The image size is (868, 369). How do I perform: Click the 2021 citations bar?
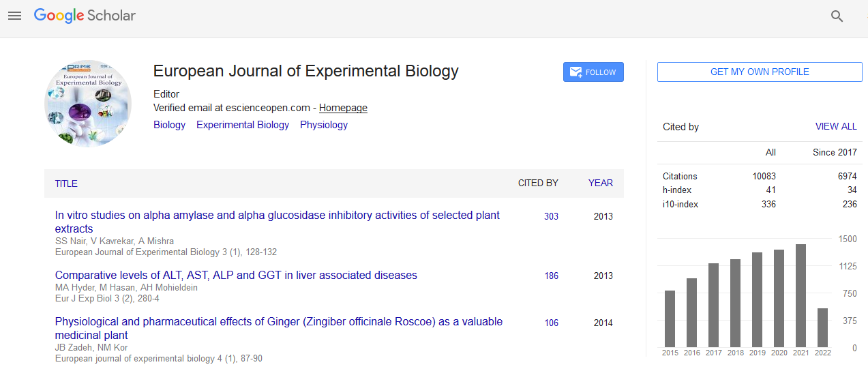(x=800, y=295)
